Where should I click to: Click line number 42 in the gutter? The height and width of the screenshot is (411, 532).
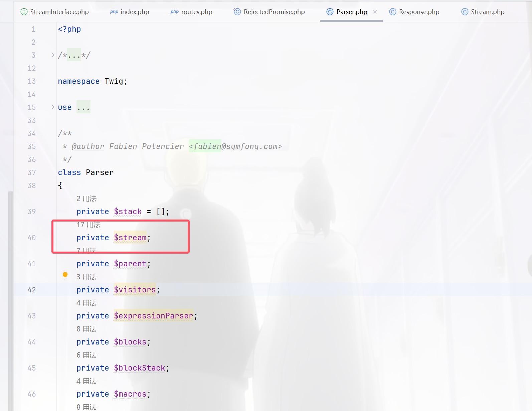pyautogui.click(x=32, y=290)
